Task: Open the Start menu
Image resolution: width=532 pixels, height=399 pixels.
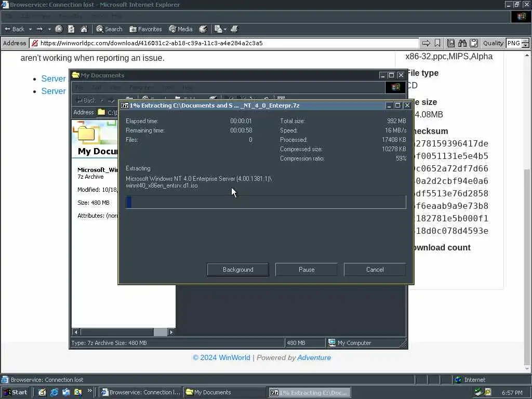Action: (x=16, y=392)
